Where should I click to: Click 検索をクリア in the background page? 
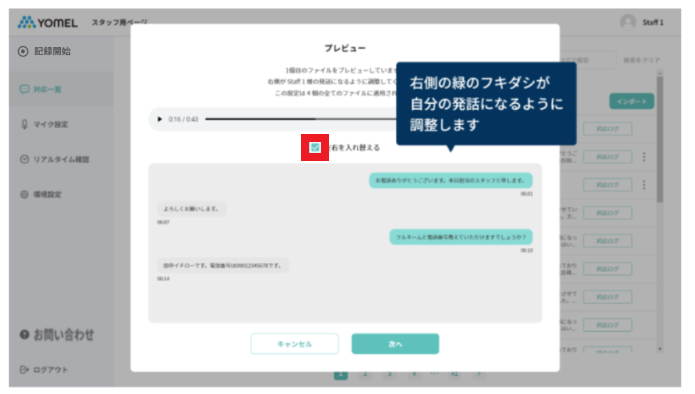coord(641,60)
